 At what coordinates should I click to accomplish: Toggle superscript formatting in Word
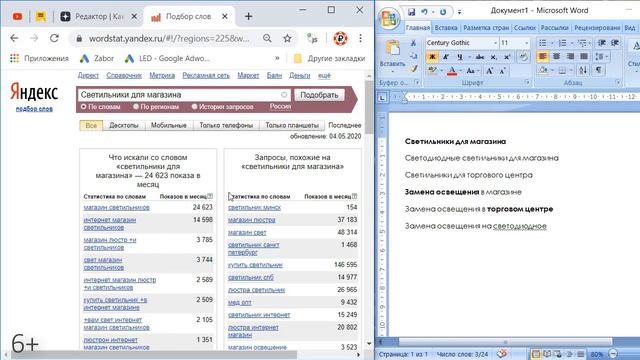click(507, 57)
